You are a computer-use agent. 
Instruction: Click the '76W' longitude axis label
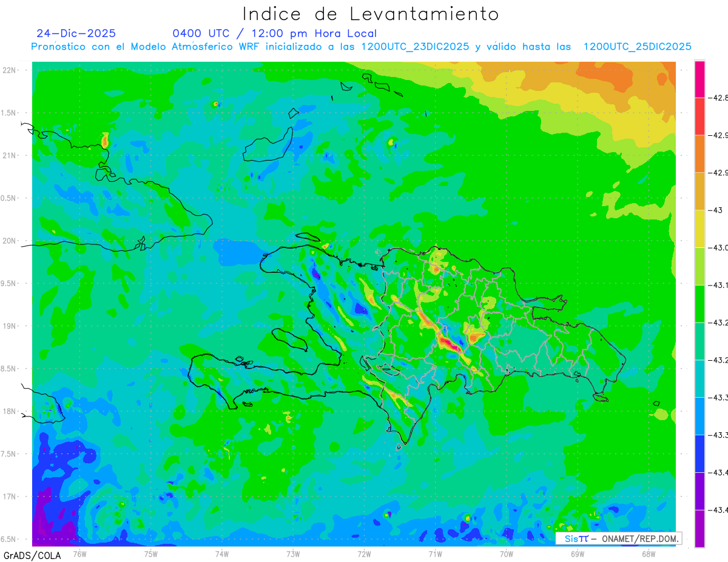coord(79,553)
